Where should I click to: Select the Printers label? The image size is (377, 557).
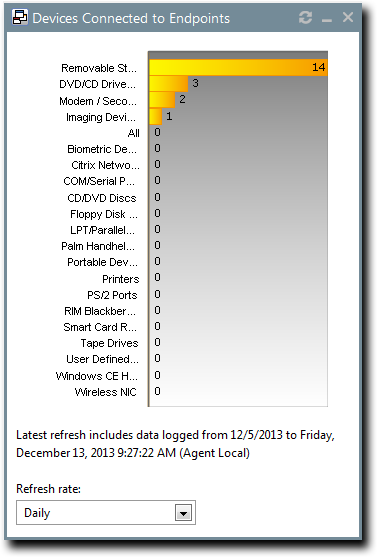(121, 279)
